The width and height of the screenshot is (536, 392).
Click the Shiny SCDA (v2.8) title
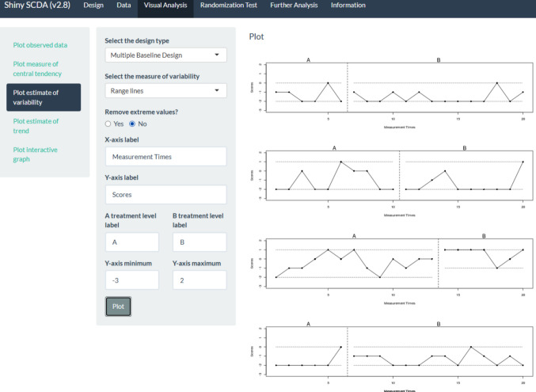37,5
